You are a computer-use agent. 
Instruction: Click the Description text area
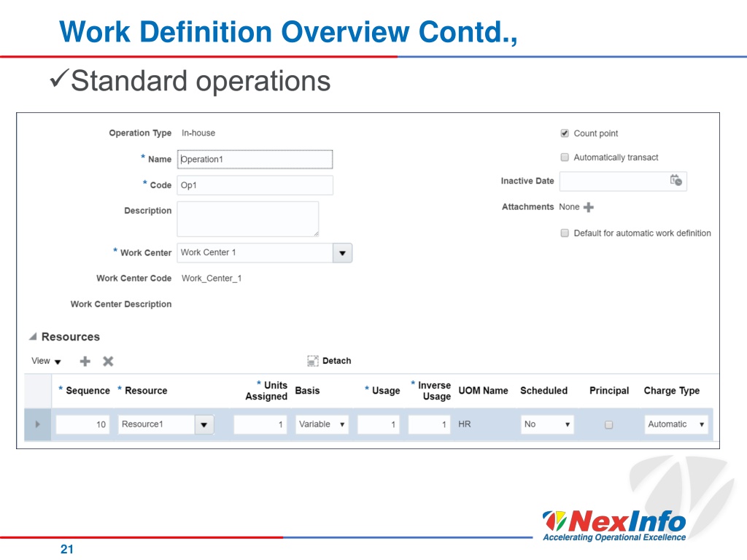click(248, 219)
